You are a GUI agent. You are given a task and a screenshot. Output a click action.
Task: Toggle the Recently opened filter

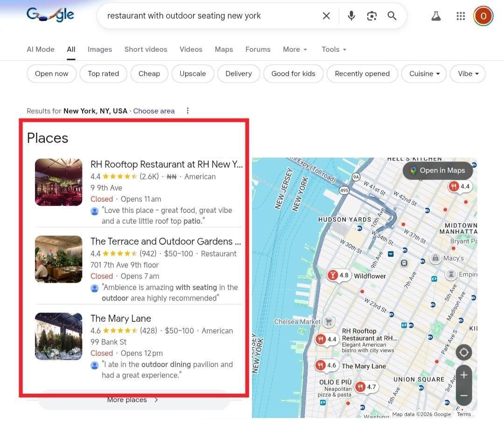point(362,74)
